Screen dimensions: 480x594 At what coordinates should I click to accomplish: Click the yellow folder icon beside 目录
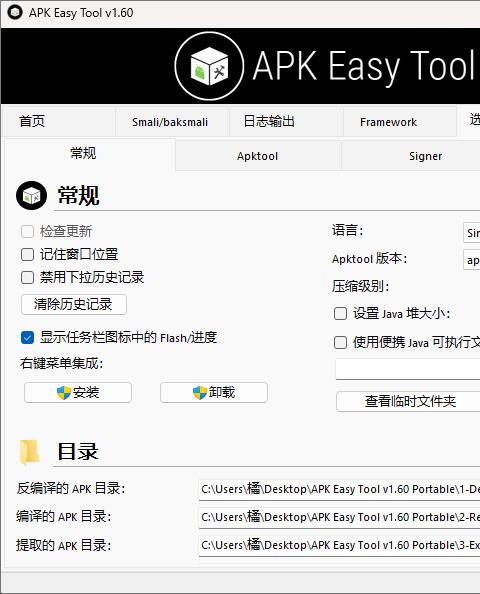(x=30, y=452)
